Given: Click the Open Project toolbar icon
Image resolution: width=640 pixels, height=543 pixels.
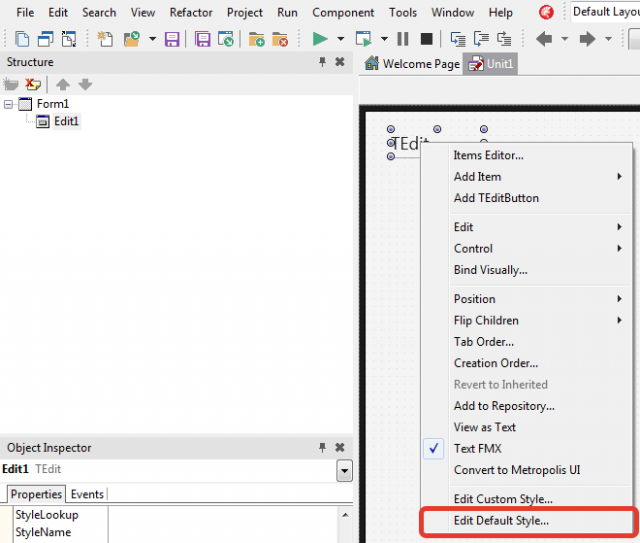Looking at the screenshot, I should [226, 39].
